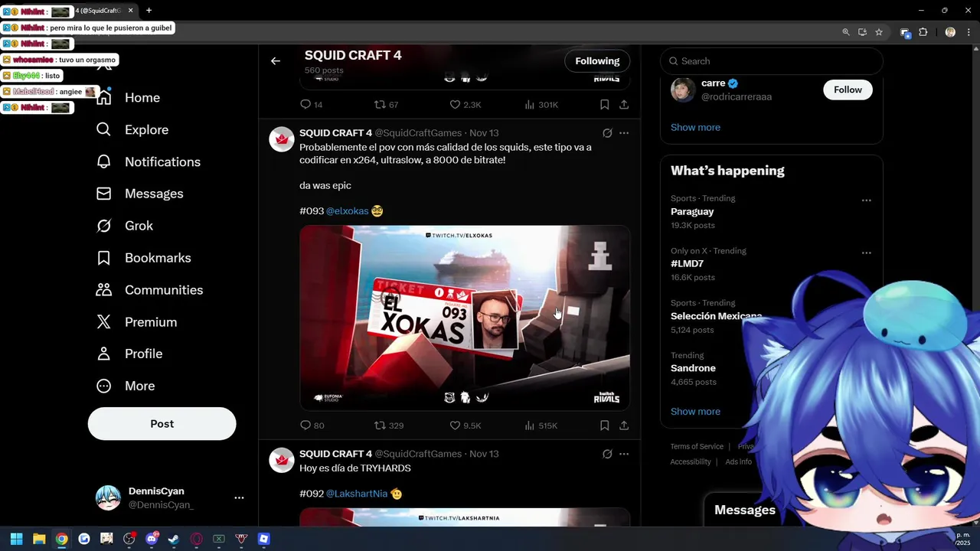Toggle the Following button for SQUID CRAFT 4
This screenshot has width=980, height=551.
597,61
